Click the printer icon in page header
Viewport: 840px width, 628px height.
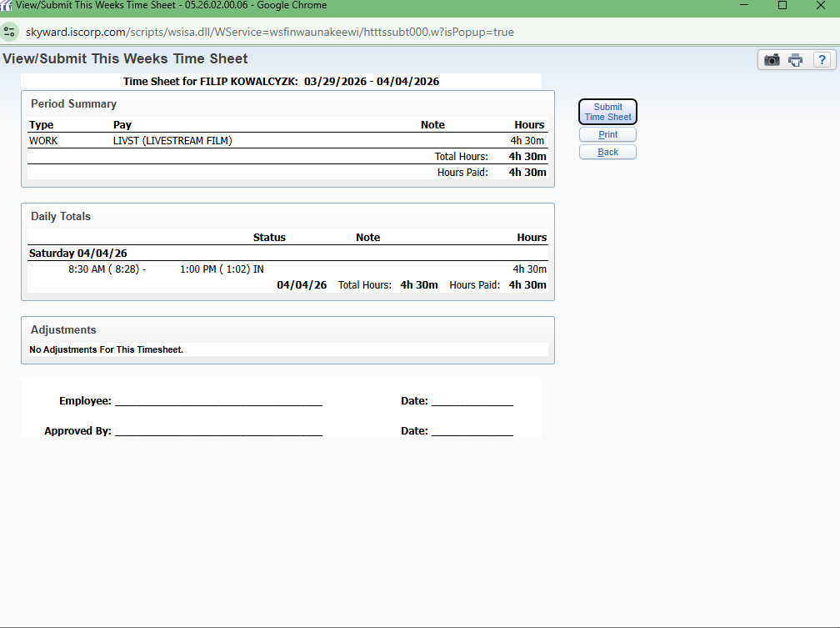[796, 59]
